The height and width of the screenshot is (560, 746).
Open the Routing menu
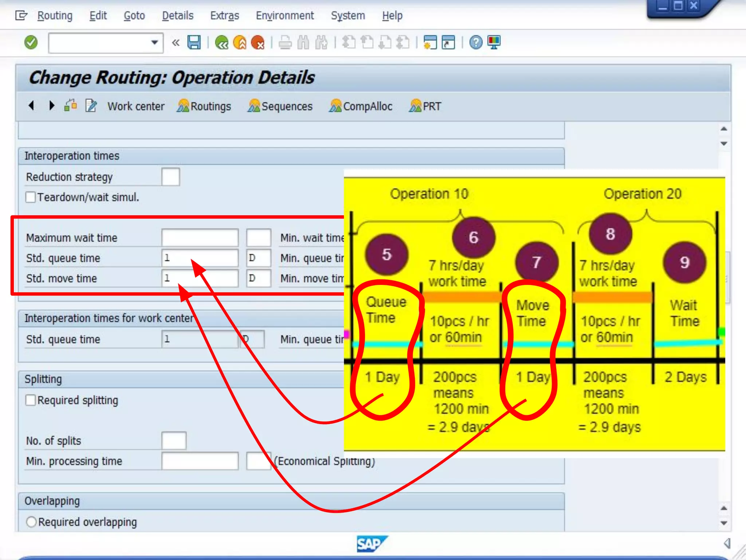[x=55, y=16]
